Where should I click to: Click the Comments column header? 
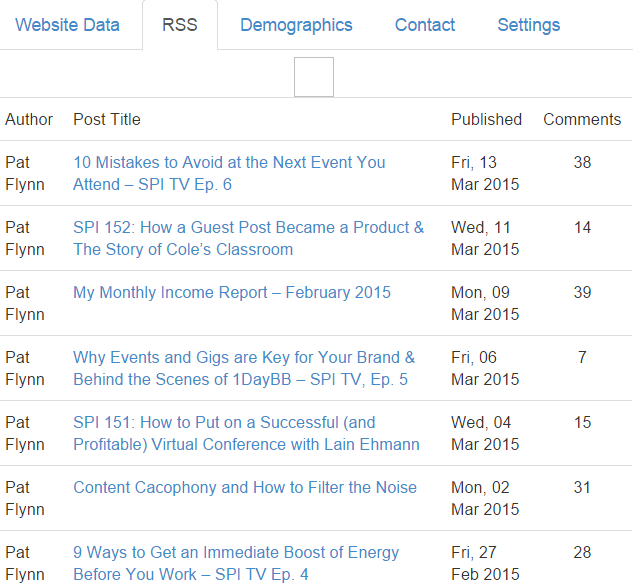coord(582,119)
